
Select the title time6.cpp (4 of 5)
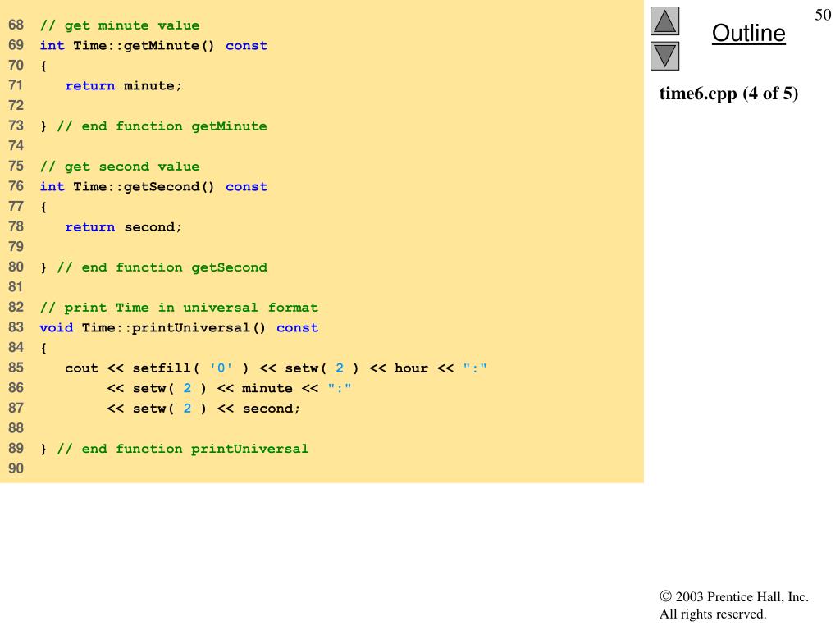pos(728,94)
